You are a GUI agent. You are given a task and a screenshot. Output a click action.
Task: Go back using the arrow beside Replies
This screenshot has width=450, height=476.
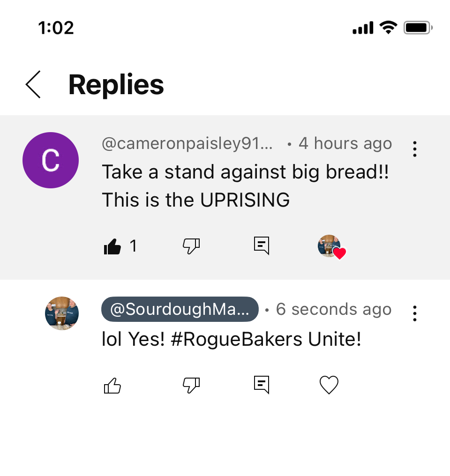(33, 84)
